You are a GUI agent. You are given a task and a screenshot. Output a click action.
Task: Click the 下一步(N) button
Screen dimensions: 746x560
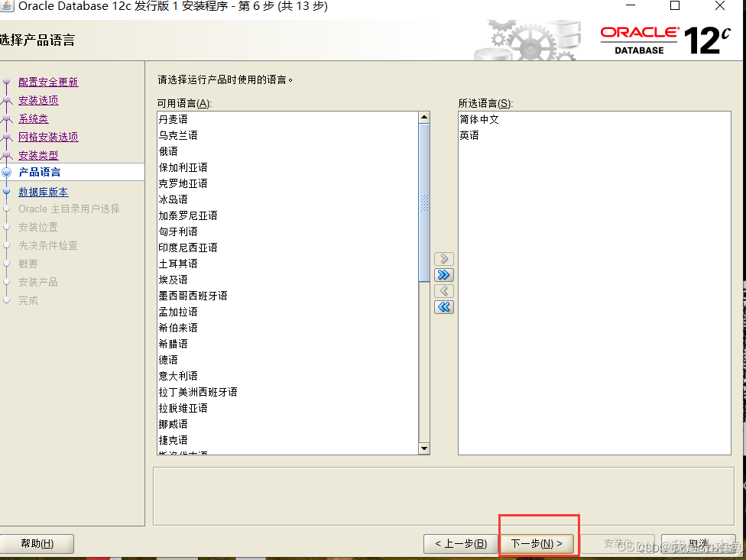(537, 543)
